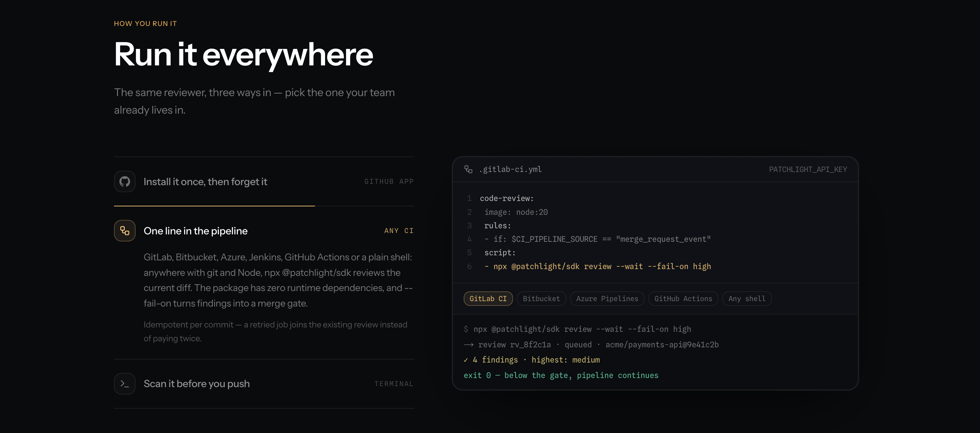Viewport: 980px width, 433px height.
Task: Click the same reviewer, three ways in subtitle
Action: tap(254, 101)
